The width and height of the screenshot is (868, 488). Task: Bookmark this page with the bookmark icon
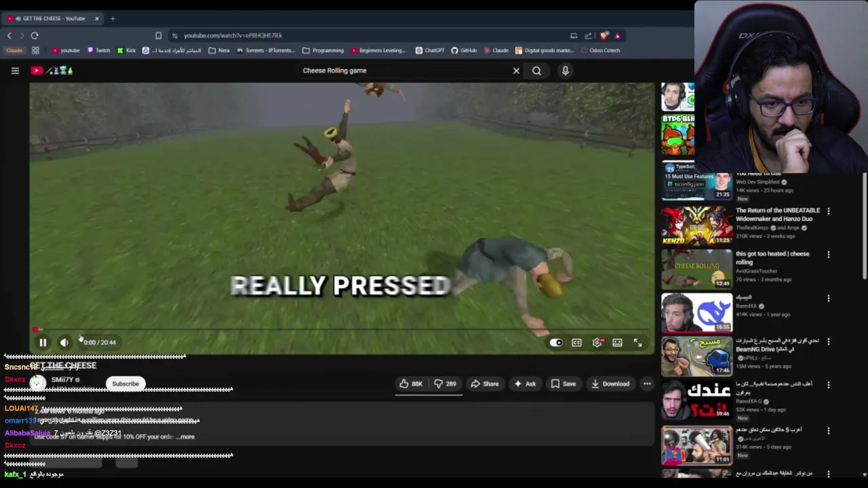coord(158,35)
